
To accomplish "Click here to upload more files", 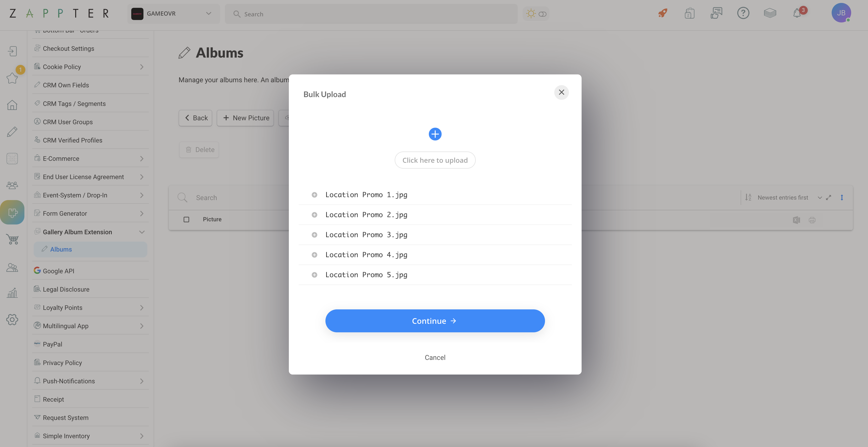I will (435, 160).
